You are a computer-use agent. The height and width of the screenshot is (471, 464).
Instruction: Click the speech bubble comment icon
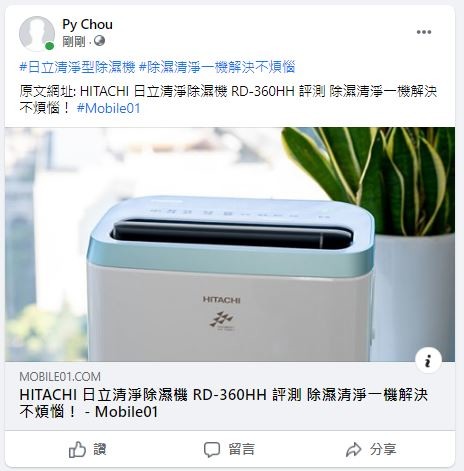coord(212,450)
